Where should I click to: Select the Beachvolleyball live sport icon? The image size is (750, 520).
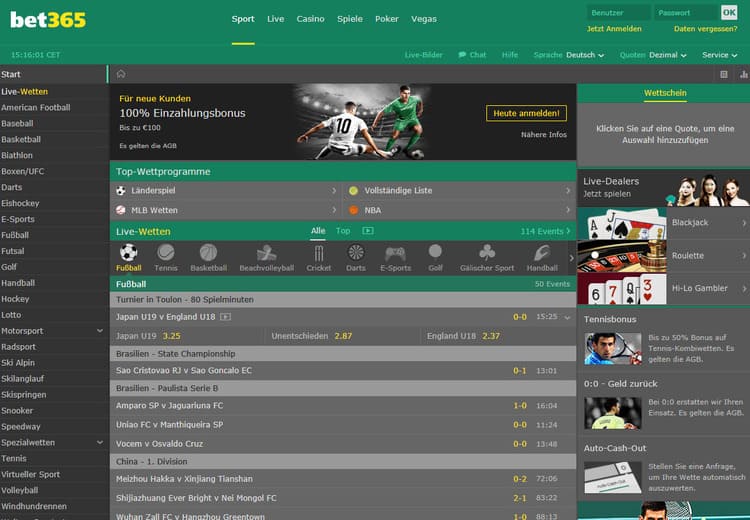[266, 253]
